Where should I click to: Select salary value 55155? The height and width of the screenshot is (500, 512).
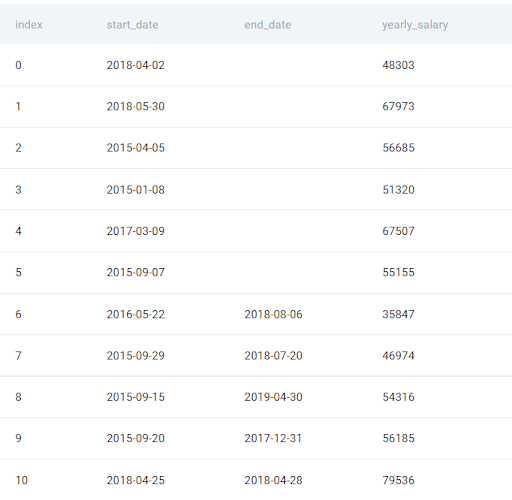point(398,272)
